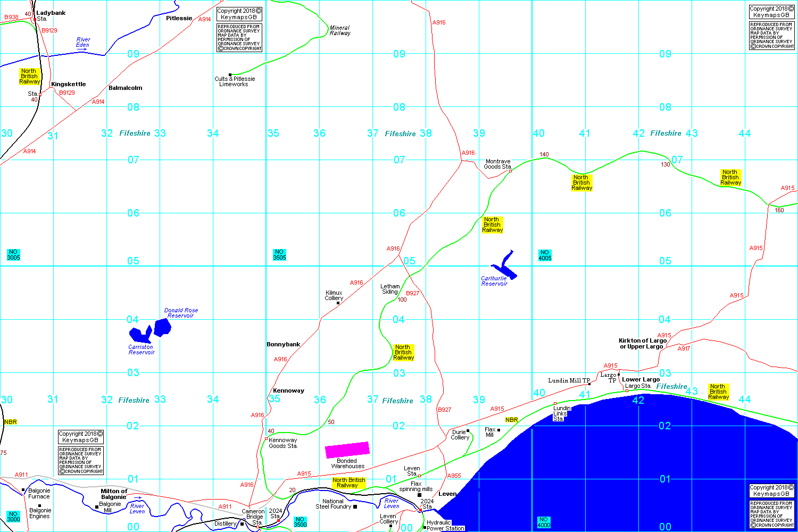Go to the NO 4000 map tile

[x=543, y=522]
